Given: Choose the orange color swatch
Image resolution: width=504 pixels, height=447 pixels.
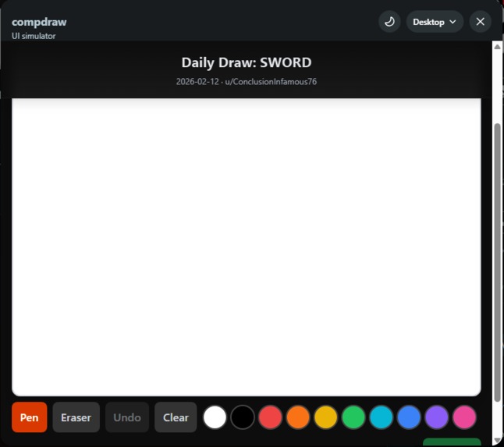Looking at the screenshot, I should (298, 417).
